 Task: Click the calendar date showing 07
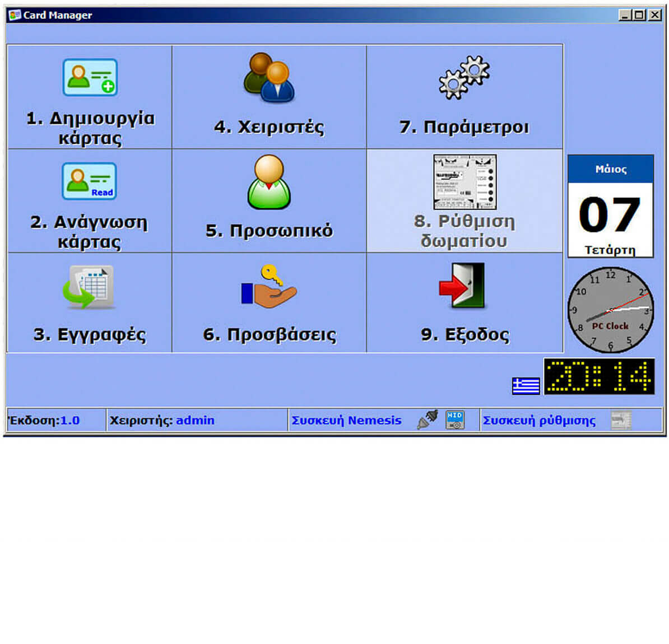point(610,215)
